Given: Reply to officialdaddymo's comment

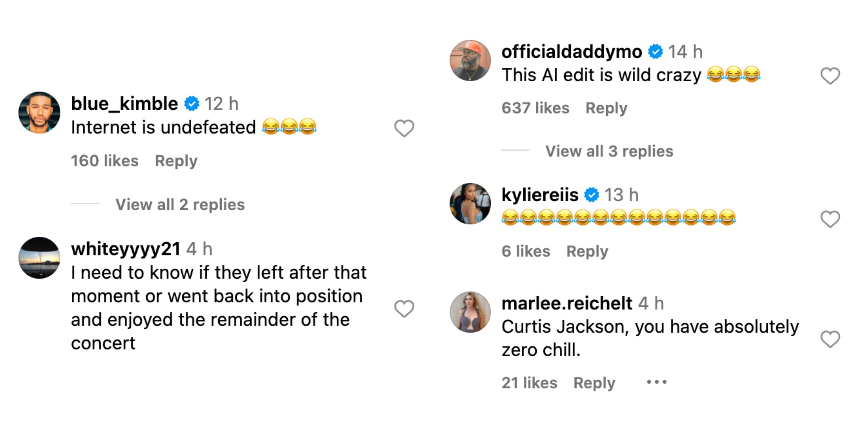Looking at the screenshot, I should pyautogui.click(x=606, y=108).
